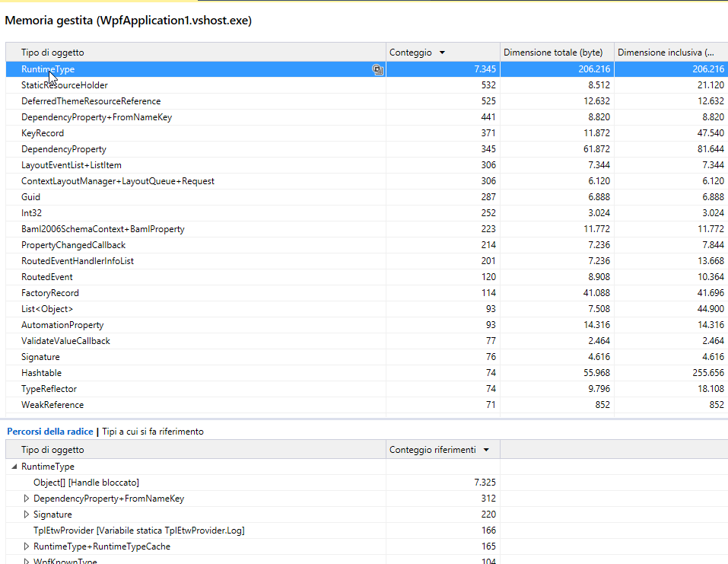728x564 pixels.
Task: Select the Hashtable row
Action: coord(367,373)
